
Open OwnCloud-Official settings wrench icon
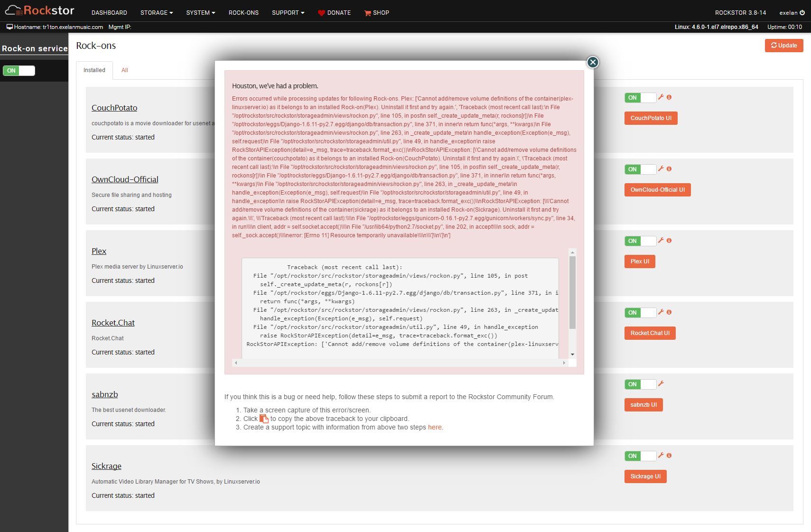tap(661, 168)
